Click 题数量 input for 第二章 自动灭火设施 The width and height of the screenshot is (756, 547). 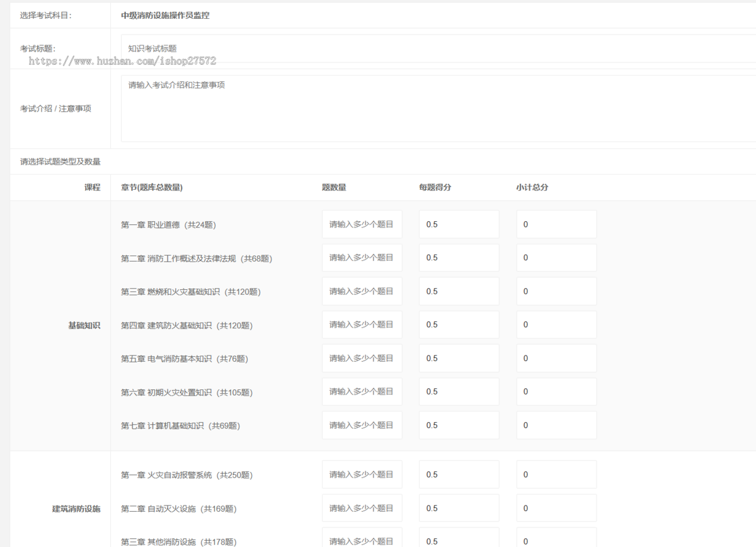pos(362,508)
